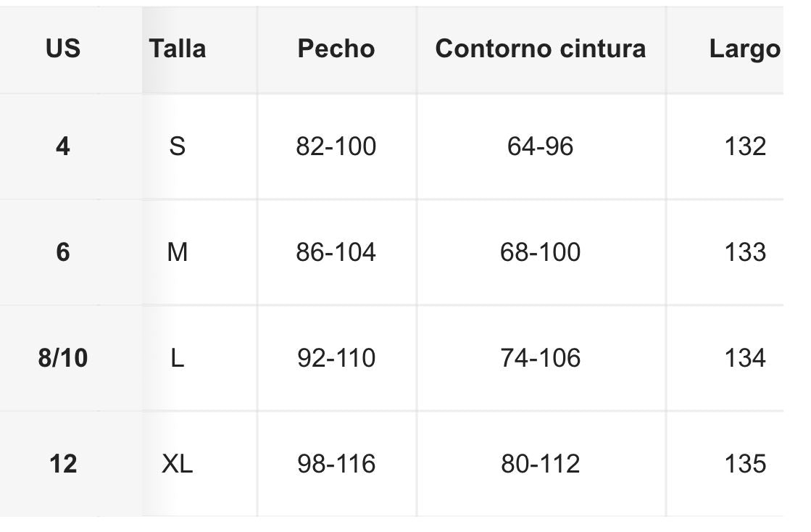Image resolution: width=811 pixels, height=532 pixels.
Task: Click the Pecho column header
Action: (x=336, y=49)
